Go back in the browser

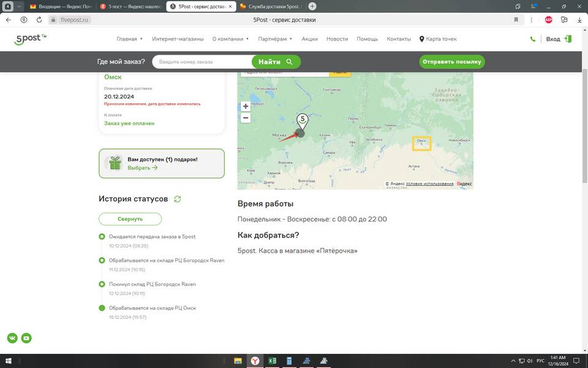coord(9,20)
